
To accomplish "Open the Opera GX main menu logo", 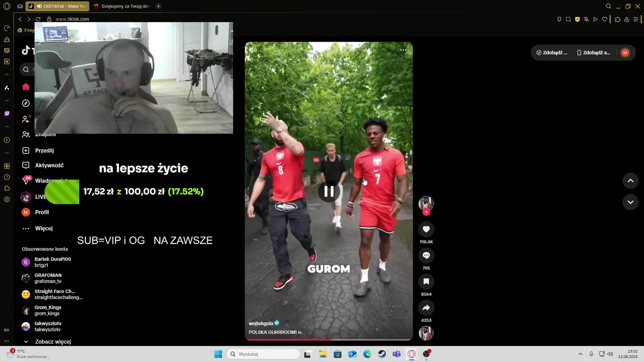I will coord(7,7).
